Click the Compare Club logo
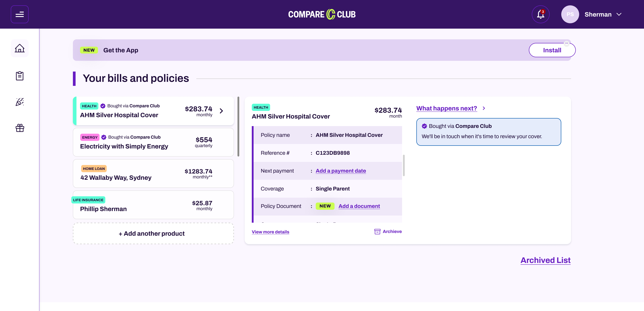This screenshot has width=644, height=311. point(322,14)
